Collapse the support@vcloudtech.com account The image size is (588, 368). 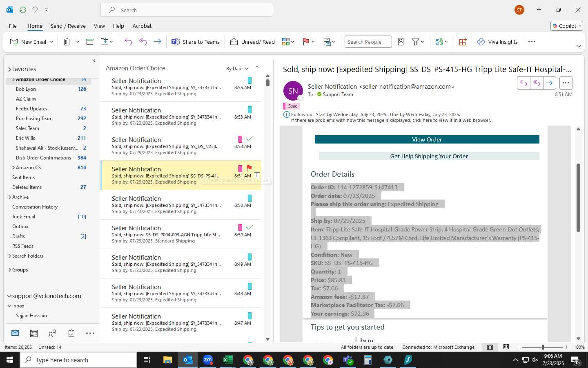[x=9, y=296]
